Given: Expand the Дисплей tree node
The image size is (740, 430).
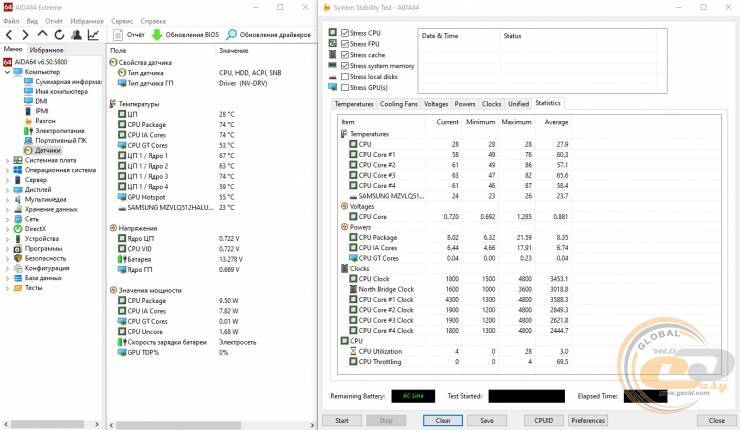Looking at the screenshot, I should coord(7,190).
